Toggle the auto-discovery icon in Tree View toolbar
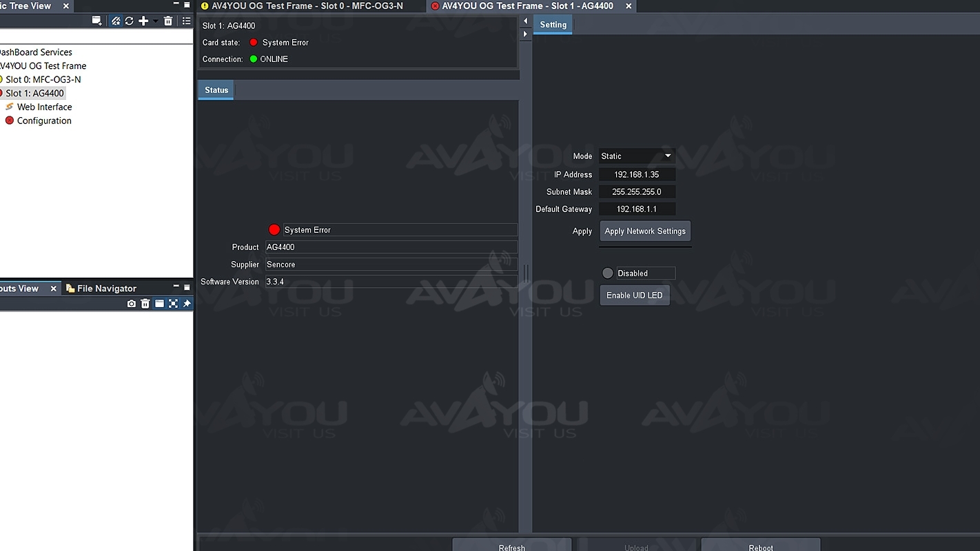 (x=116, y=21)
